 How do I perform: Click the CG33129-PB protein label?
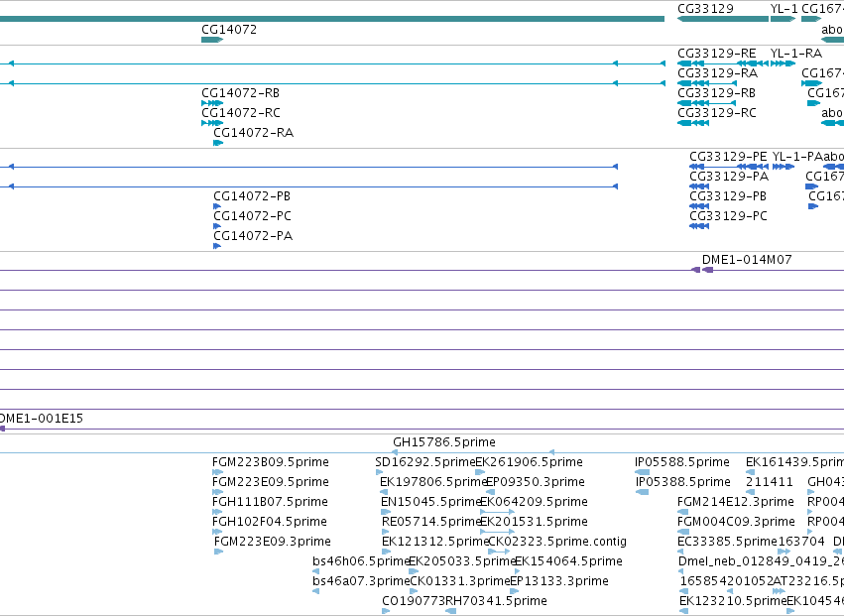tap(728, 196)
